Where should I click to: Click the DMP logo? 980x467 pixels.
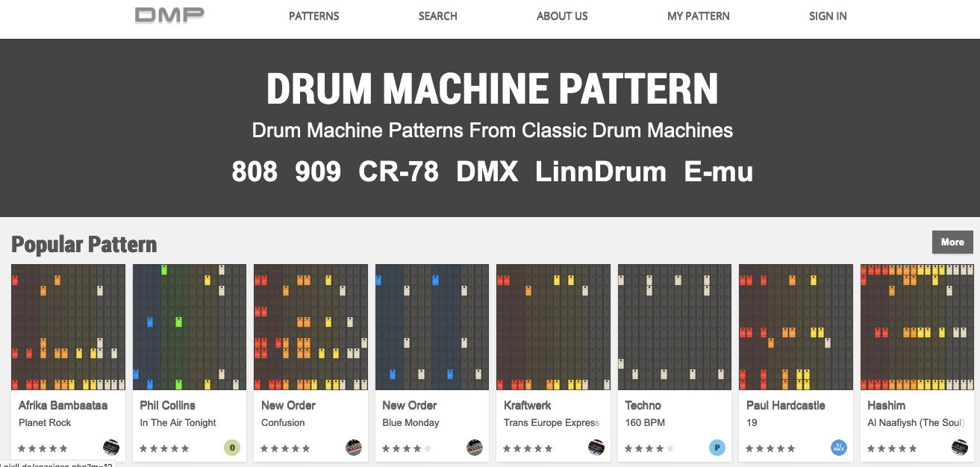tap(169, 15)
